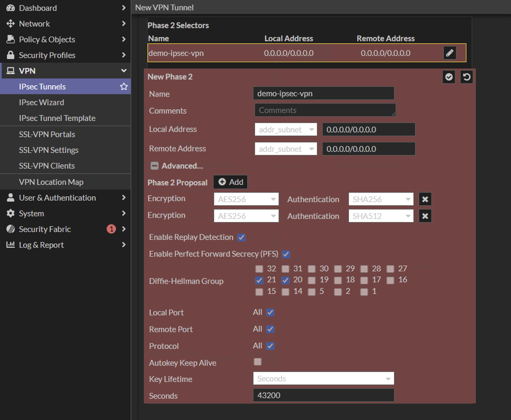Check Diffie-Hellman group 27

[390, 269]
